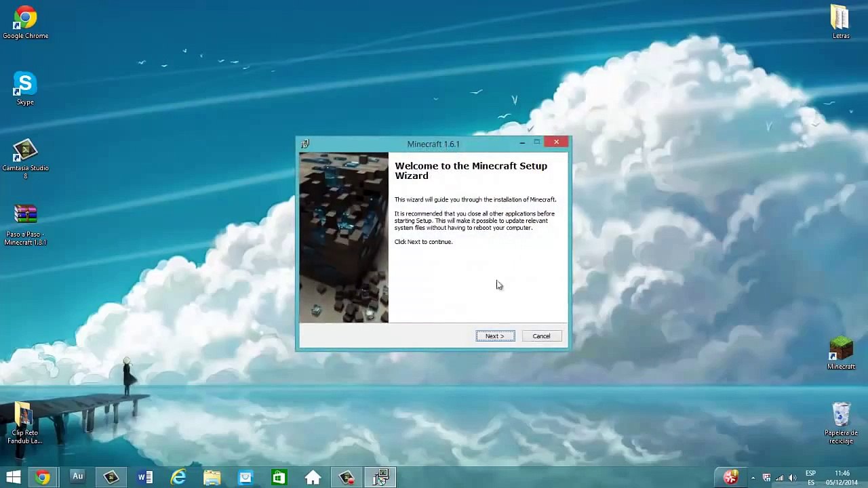Viewport: 868px width, 488px height.
Task: Select the Skype desktop icon
Action: point(25,89)
